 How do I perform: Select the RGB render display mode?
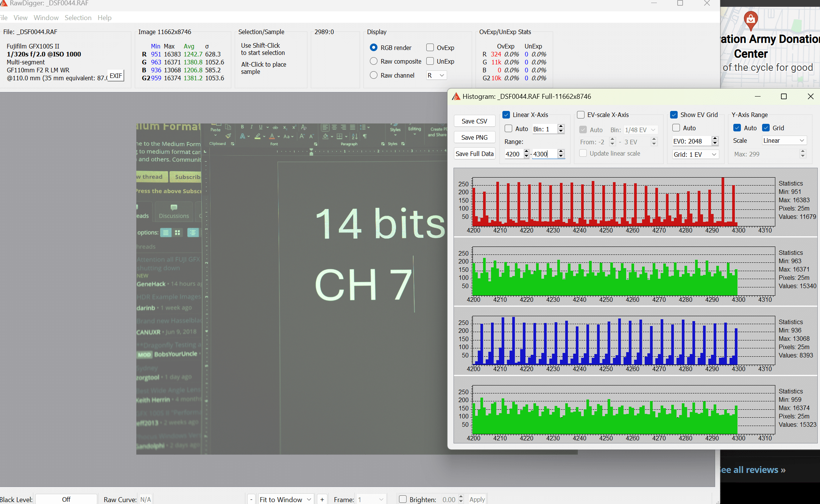point(374,48)
